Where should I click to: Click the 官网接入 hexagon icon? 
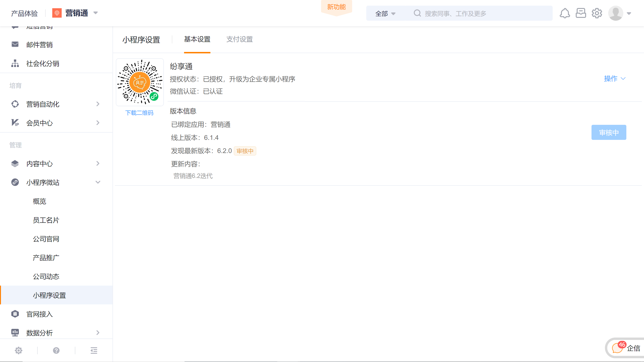[x=15, y=314]
